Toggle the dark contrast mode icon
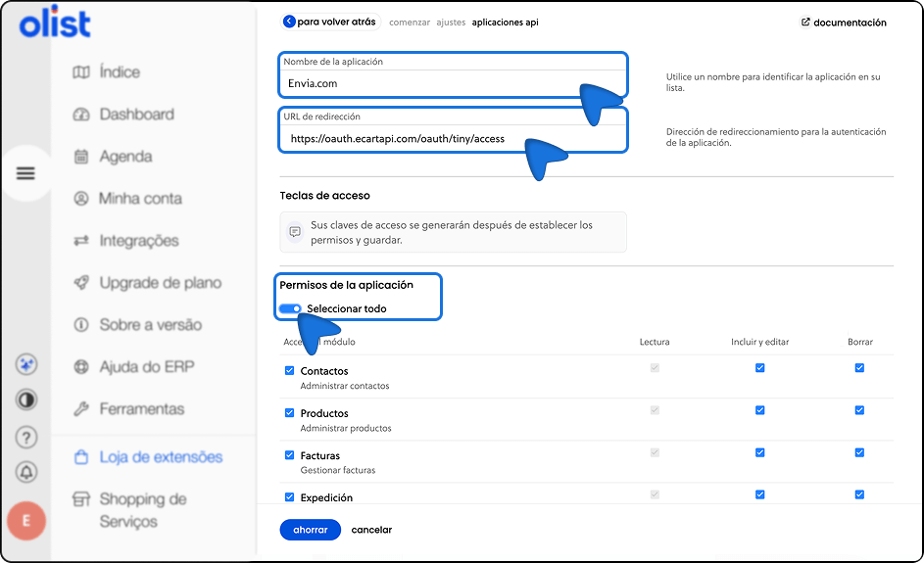 (x=26, y=399)
